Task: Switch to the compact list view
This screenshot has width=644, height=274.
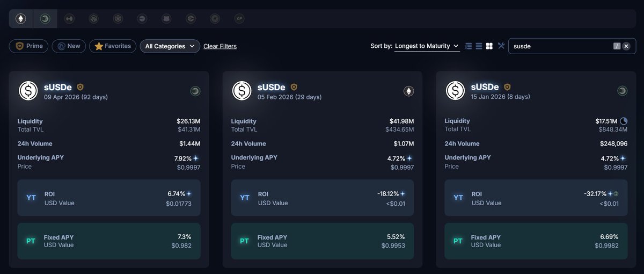Action: pyautogui.click(x=479, y=46)
